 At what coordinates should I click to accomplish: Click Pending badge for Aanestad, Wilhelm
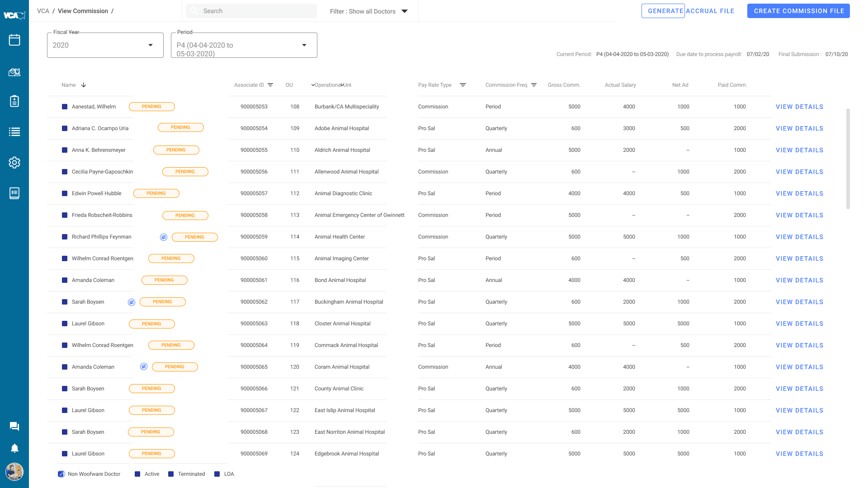pos(152,107)
